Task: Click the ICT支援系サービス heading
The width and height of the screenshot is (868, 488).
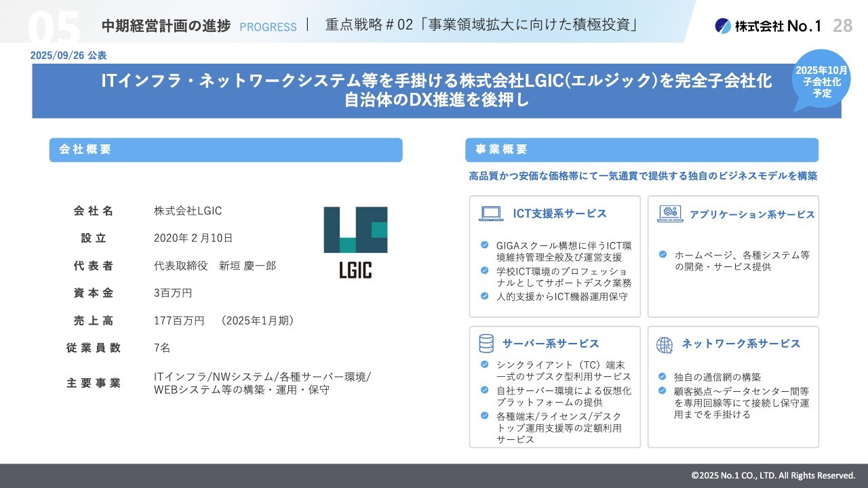Action: (x=559, y=213)
